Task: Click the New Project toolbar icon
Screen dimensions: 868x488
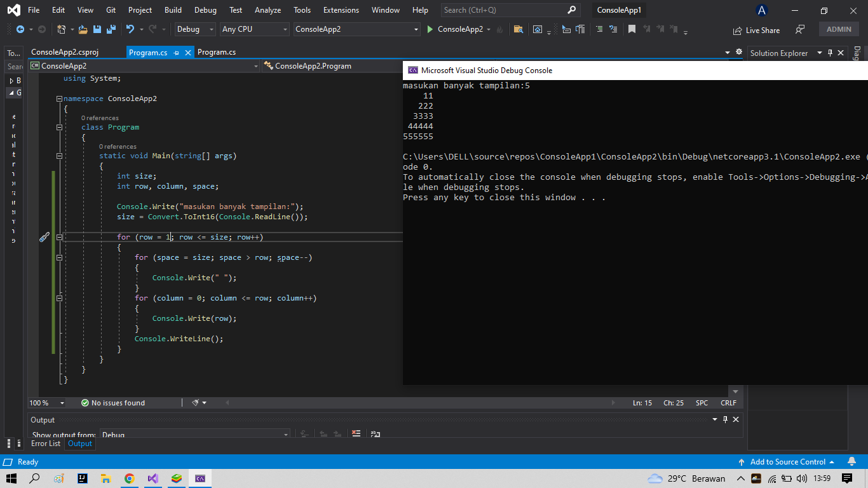Action: click(x=62, y=29)
